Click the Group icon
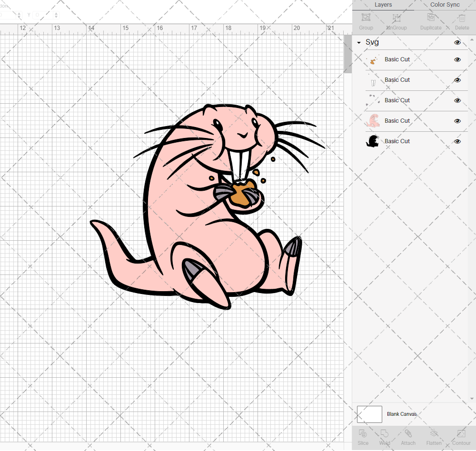The image size is (476, 451). click(x=366, y=21)
